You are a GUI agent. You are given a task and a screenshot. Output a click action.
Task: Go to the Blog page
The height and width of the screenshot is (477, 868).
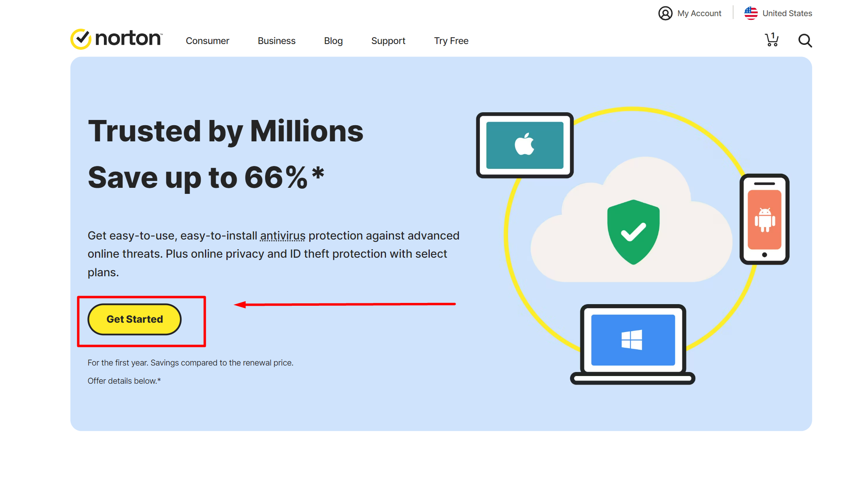(x=333, y=41)
